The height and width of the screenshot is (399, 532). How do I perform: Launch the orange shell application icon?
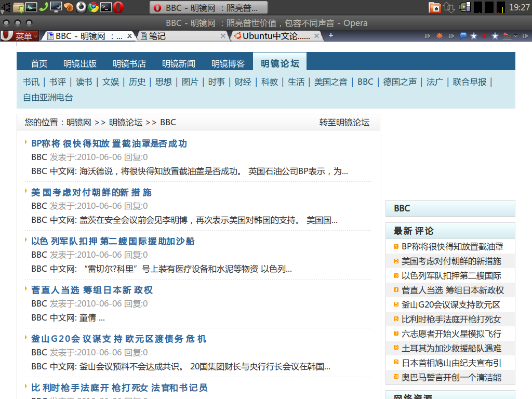click(x=69, y=7)
